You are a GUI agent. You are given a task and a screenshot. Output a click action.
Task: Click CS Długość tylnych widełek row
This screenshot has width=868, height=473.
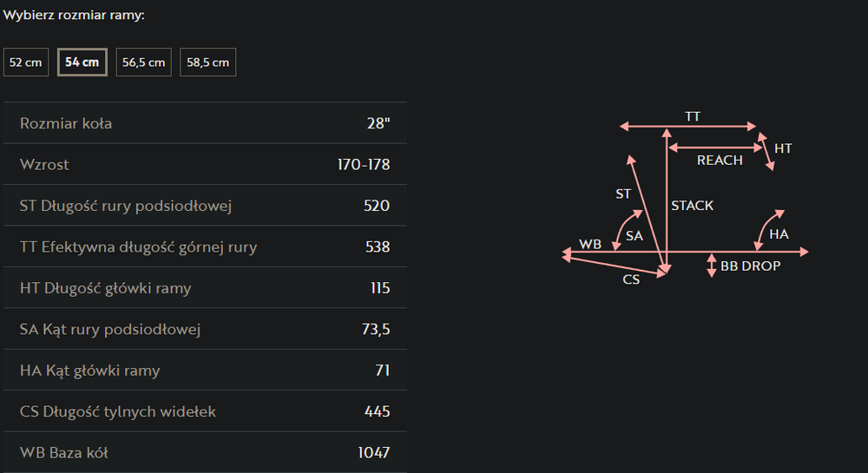[x=205, y=411]
